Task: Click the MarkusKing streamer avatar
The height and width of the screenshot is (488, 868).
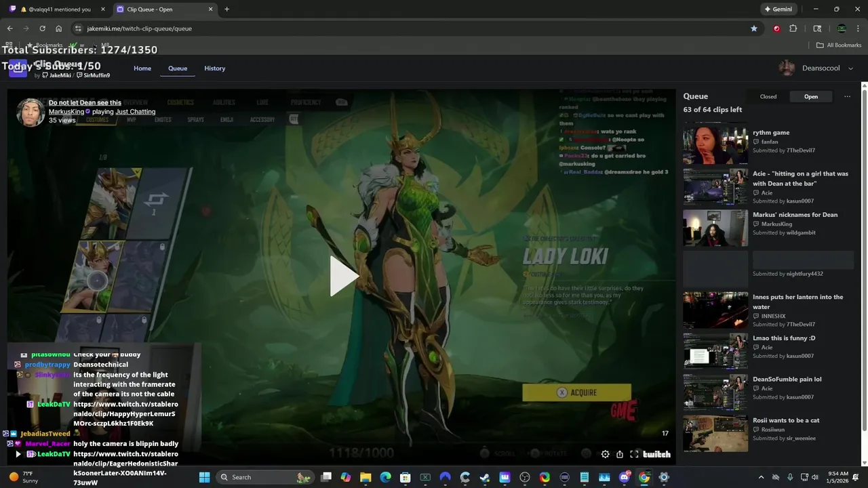Action: click(31, 113)
